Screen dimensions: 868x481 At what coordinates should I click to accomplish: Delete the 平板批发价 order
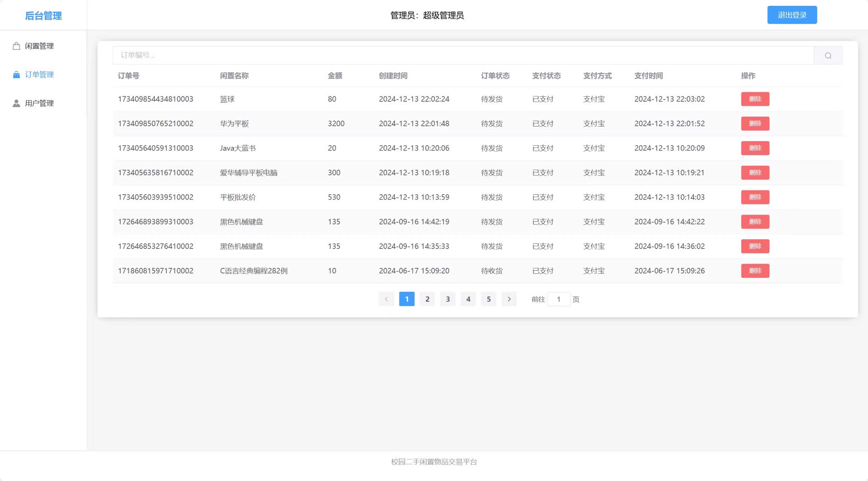click(x=755, y=197)
